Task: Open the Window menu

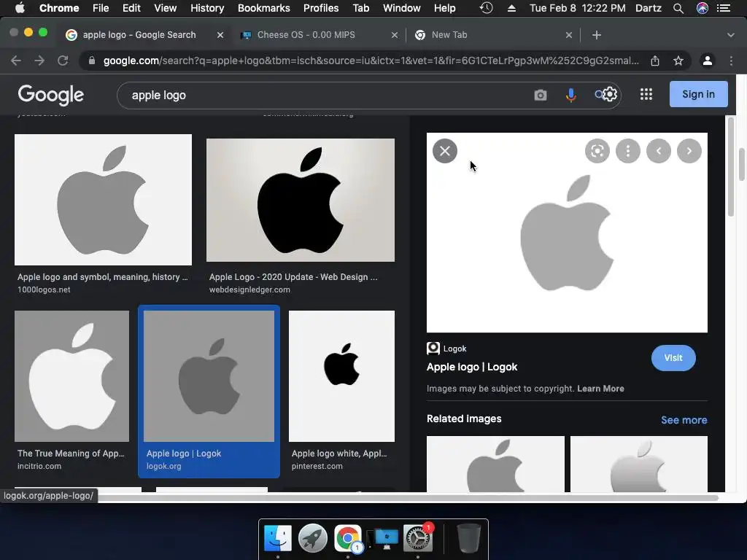Action: (x=401, y=8)
